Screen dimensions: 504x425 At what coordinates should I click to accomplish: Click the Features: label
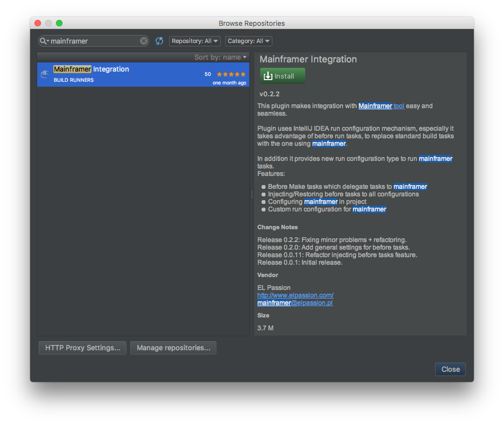(271, 174)
